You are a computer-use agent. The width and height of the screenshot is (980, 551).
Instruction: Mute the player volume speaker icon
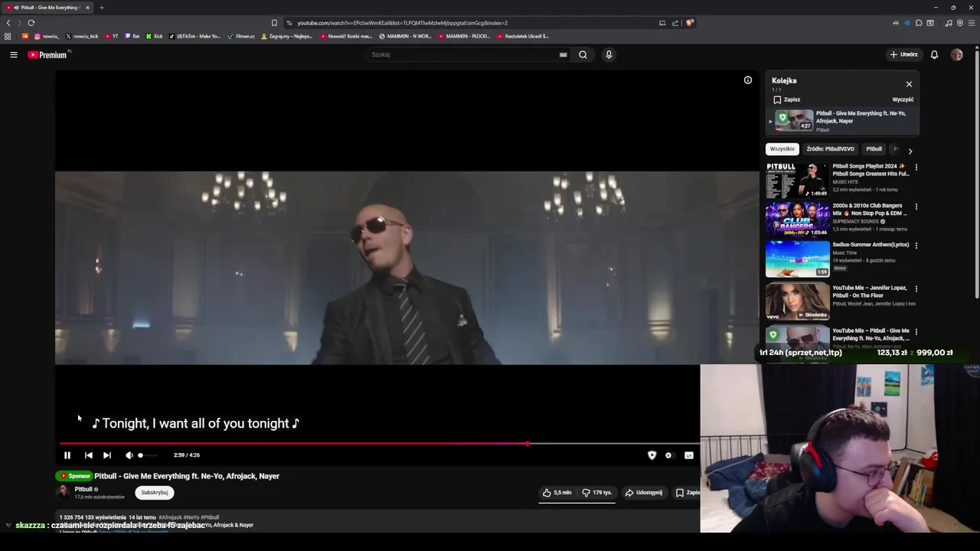tap(129, 455)
